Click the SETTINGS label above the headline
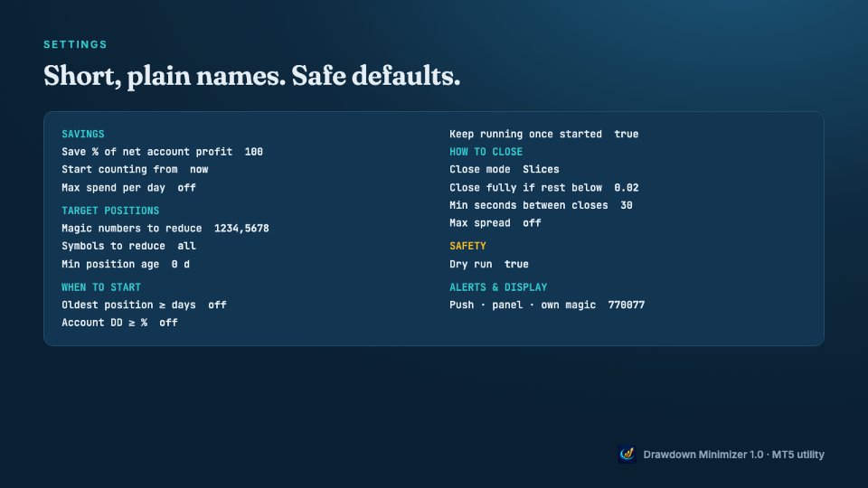The width and height of the screenshot is (868, 488). [x=75, y=44]
